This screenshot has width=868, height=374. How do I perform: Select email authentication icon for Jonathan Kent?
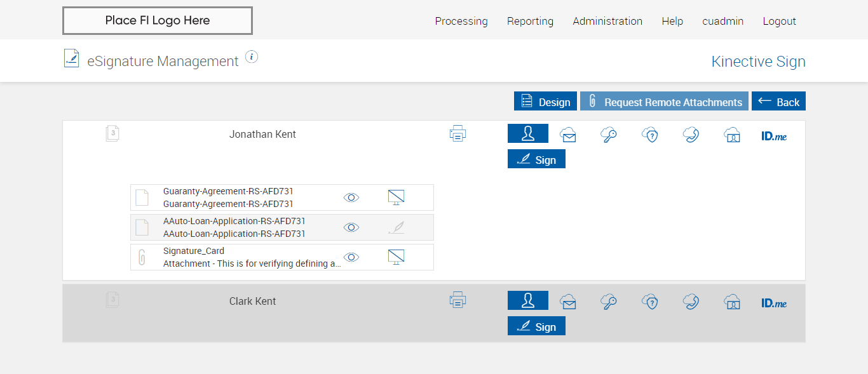click(x=568, y=135)
